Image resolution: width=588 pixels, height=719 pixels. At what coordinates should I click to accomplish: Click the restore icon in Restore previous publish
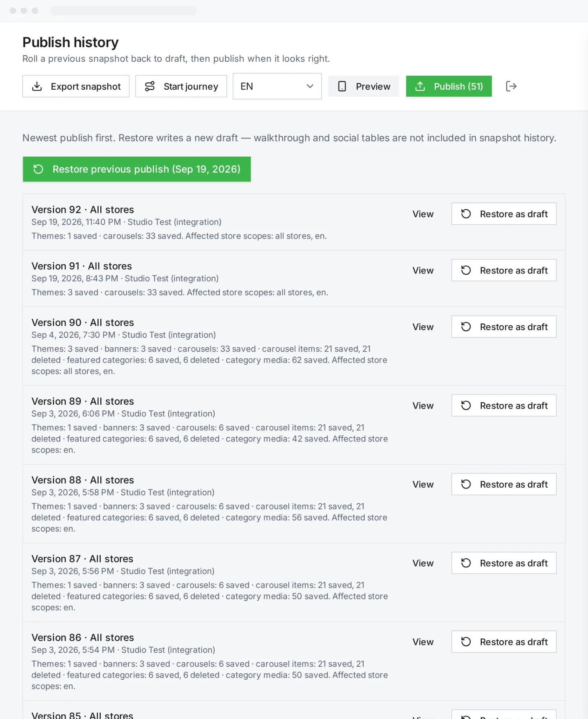[x=38, y=169]
